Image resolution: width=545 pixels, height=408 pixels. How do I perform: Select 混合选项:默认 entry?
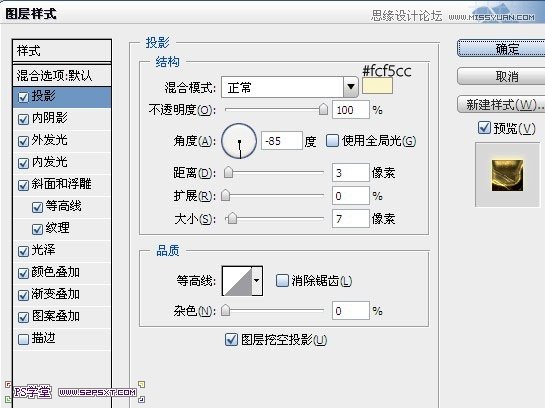[x=62, y=75]
